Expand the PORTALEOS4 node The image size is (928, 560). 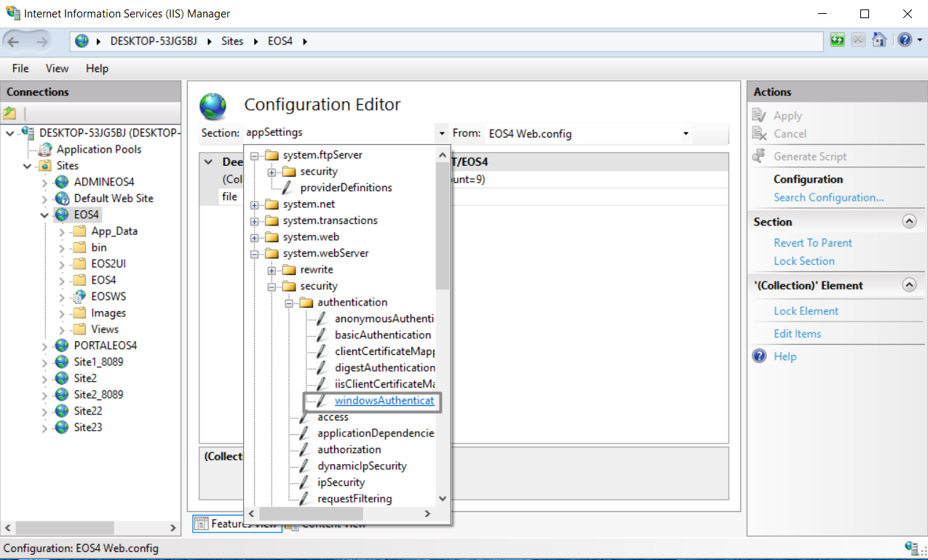pos(44,345)
